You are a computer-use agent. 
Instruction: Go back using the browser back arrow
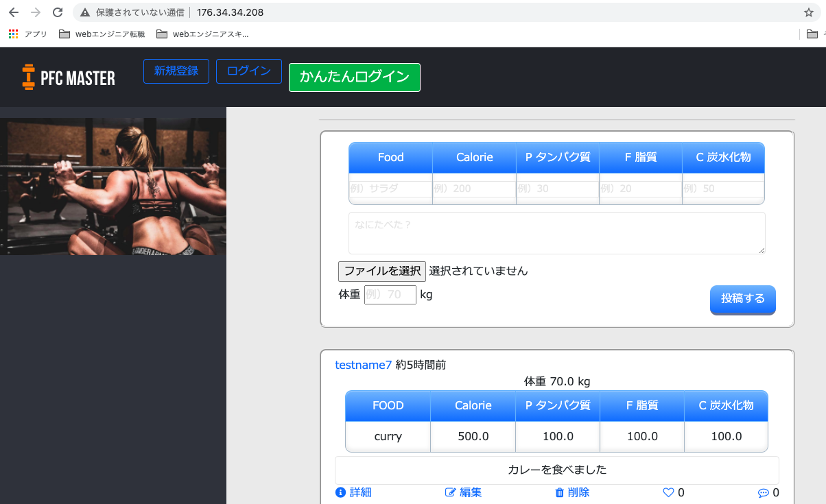(x=14, y=12)
